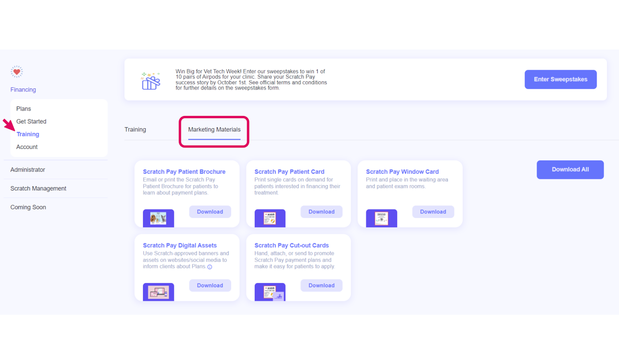Open the Patient Card thumbnail image
Image resolution: width=619 pixels, height=364 pixels.
[x=270, y=218]
